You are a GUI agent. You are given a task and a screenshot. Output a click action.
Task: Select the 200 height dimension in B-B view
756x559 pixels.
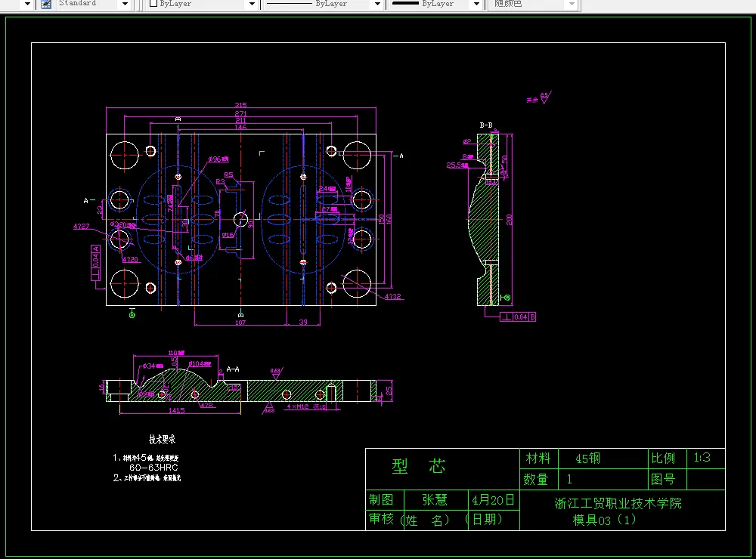point(509,220)
